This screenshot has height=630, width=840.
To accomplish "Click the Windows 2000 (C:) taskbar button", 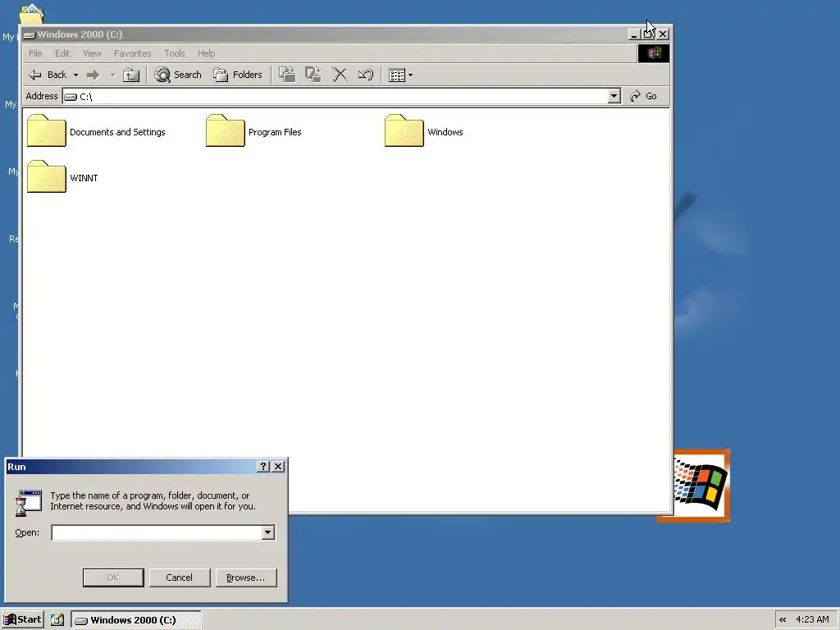I will click(136, 620).
